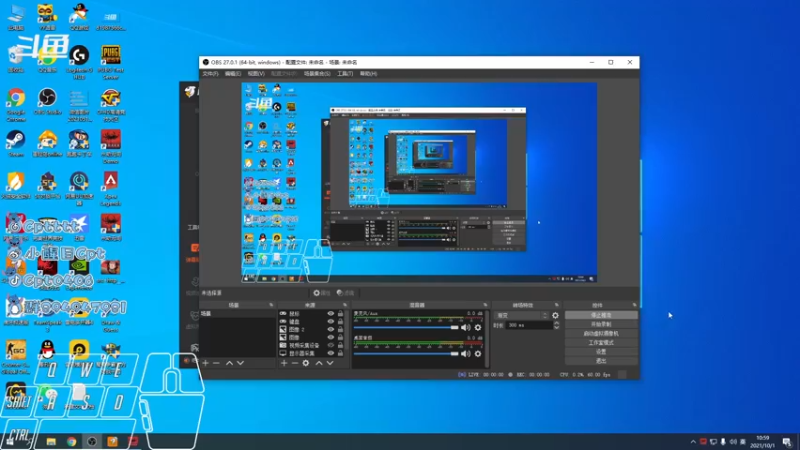Open the 文件(F) menu
800x450 pixels.
point(210,74)
